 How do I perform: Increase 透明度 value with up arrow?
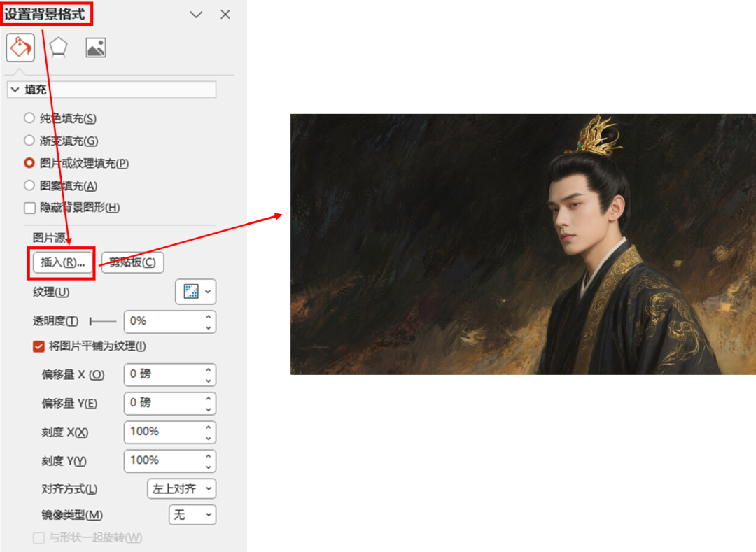click(x=209, y=317)
